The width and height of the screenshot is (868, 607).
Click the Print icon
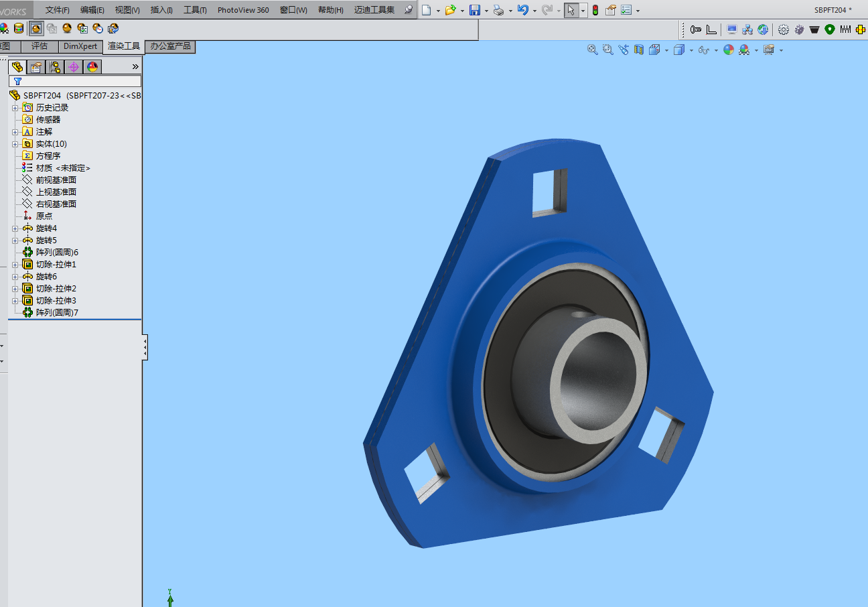coord(498,10)
